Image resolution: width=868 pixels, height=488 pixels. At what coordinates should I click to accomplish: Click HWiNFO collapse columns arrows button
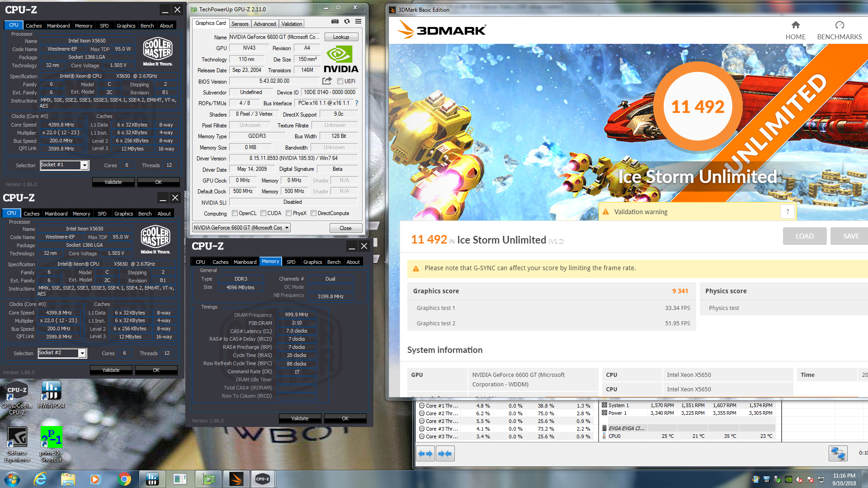click(x=445, y=454)
